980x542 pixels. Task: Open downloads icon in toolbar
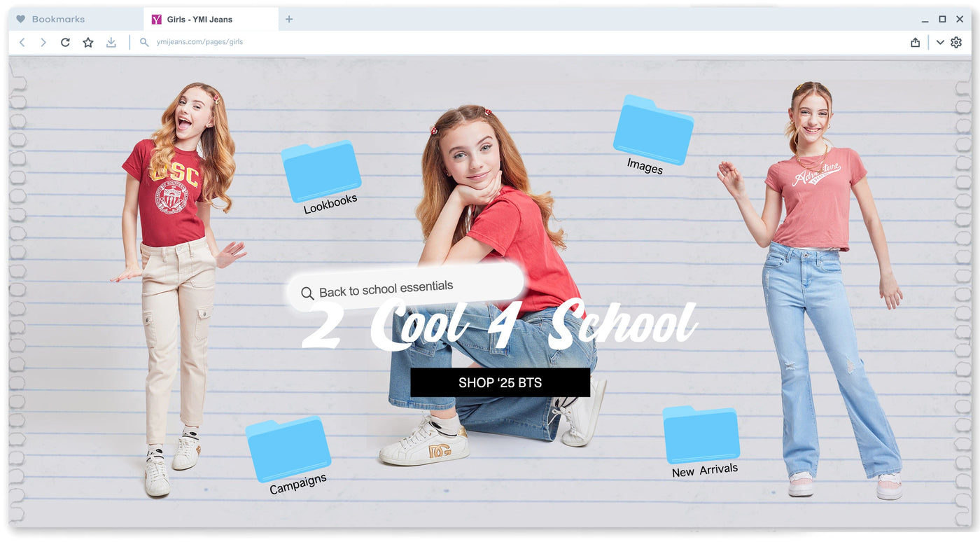(x=111, y=43)
